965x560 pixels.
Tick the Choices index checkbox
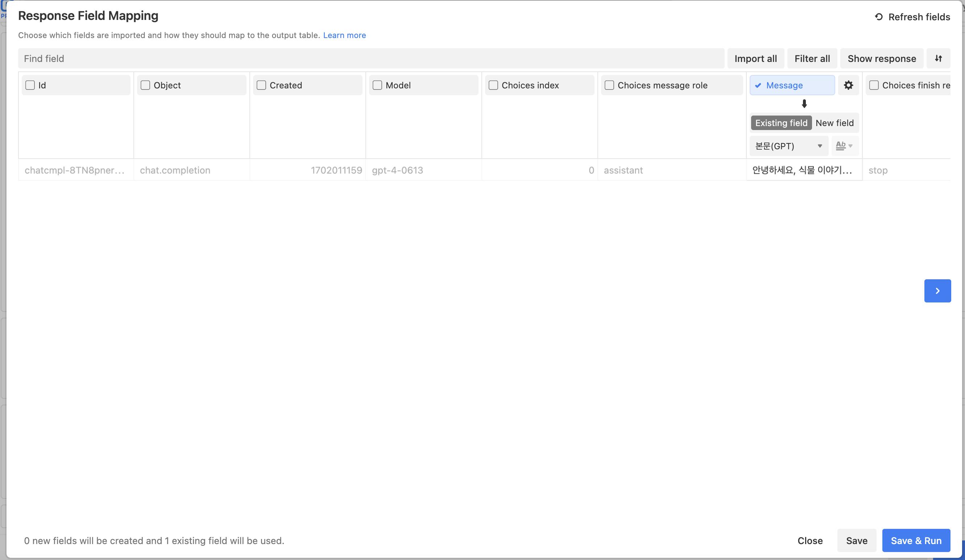[x=493, y=85]
